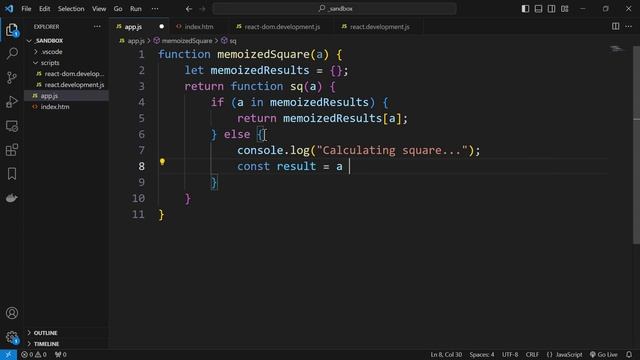This screenshot has width=640, height=360.
Task: Show more menu items ellipsis
Action: [x=155, y=9]
